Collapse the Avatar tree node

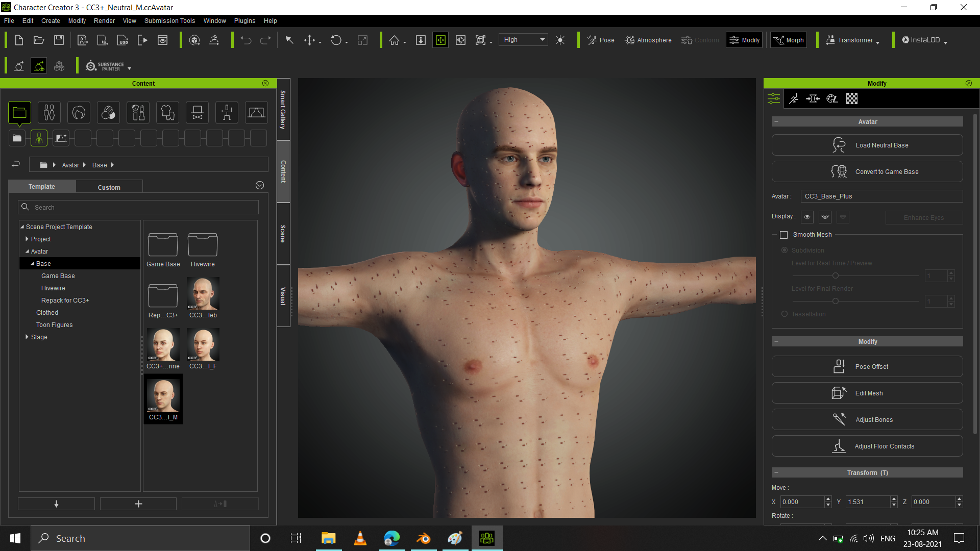(x=27, y=251)
